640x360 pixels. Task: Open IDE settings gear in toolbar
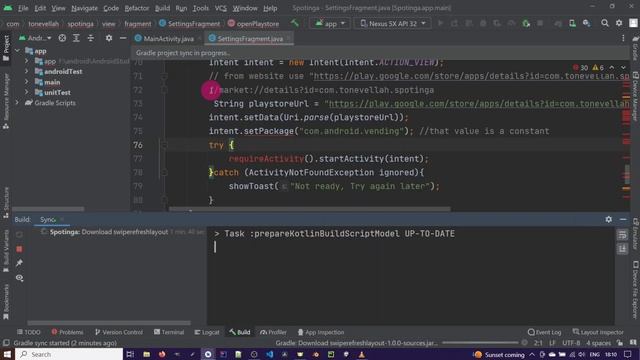(619, 23)
